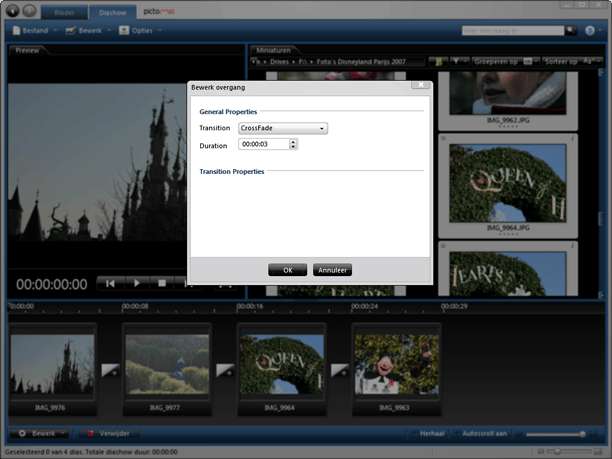The width and height of the screenshot is (612, 459).
Task: Click transition icon between IMG_9976 and IMG_9977
Action: [110, 370]
